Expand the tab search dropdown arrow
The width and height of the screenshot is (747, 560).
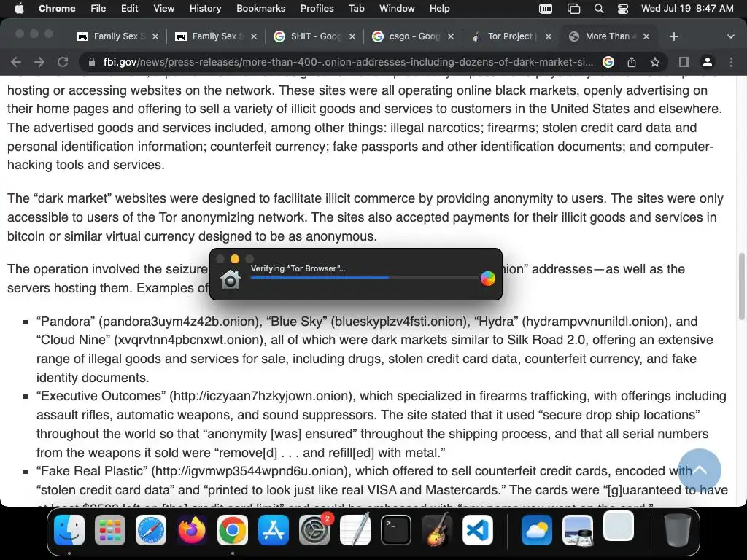point(731,36)
